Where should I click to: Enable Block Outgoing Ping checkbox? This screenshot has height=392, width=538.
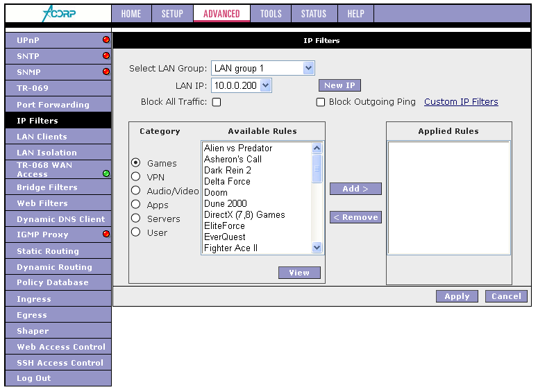pyautogui.click(x=321, y=102)
